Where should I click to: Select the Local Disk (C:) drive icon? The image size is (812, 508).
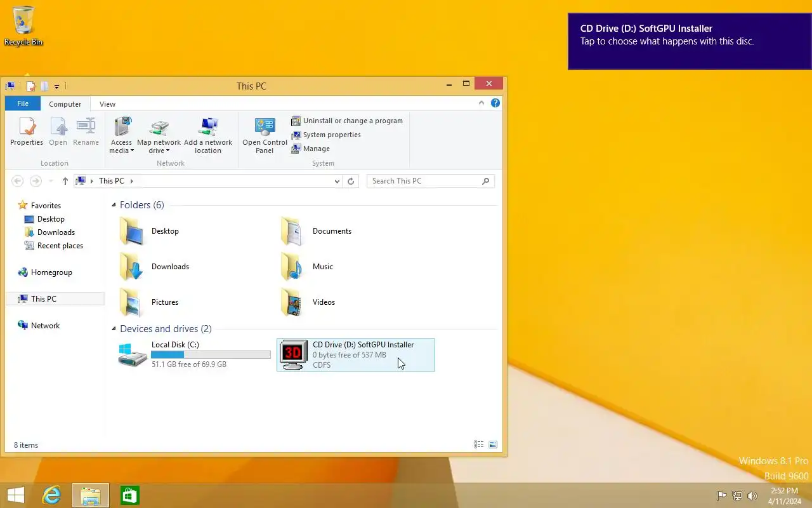coord(133,354)
